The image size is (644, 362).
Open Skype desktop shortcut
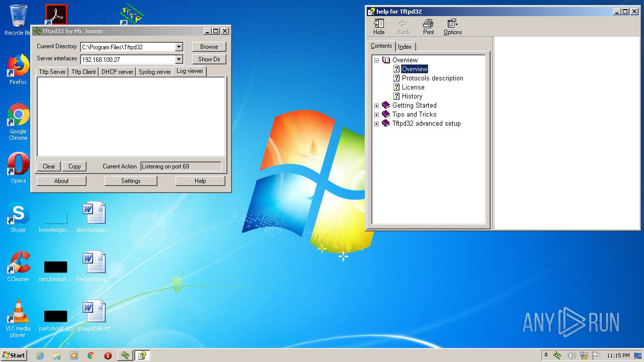pyautogui.click(x=18, y=217)
